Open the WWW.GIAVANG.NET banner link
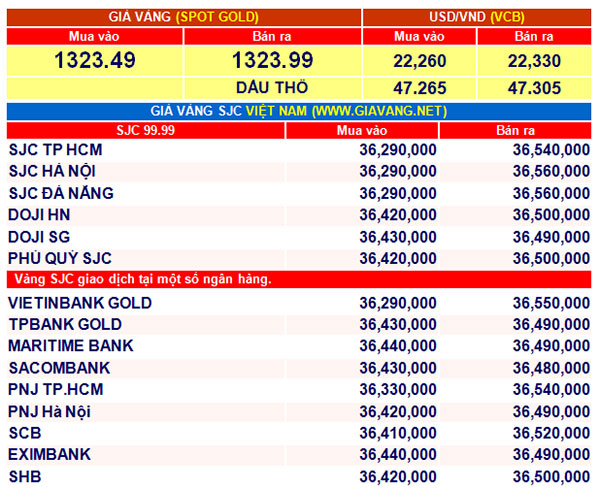600x489 pixels. coord(379,111)
